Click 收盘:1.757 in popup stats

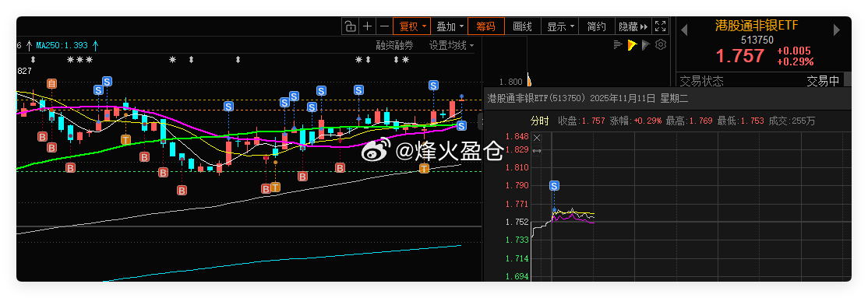click(581, 121)
